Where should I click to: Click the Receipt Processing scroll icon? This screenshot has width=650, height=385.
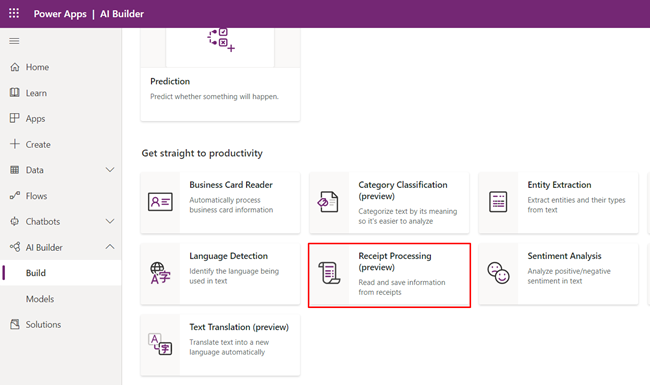pos(329,273)
